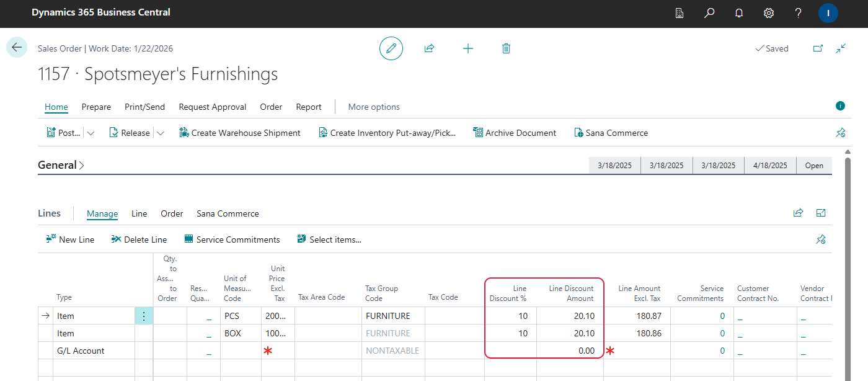Click the Post button
The width and height of the screenshot is (868, 381).
click(64, 133)
